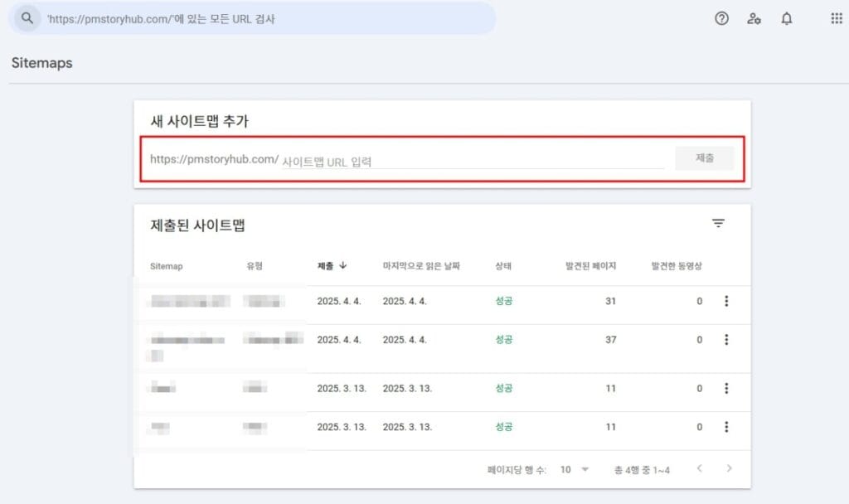849x504 pixels.
Task: Sort by 발견된 페이지 column header
Action: 590,266
